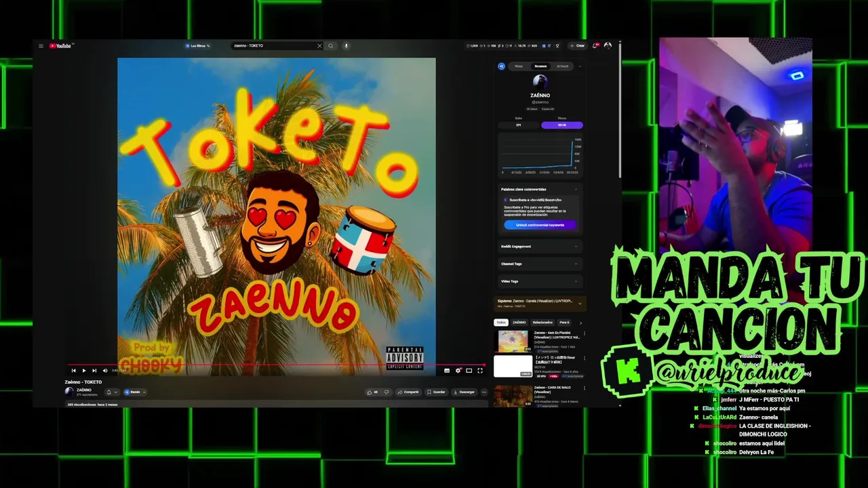Switch to the Vistas tab in vidIQ panel

pyautogui.click(x=519, y=66)
